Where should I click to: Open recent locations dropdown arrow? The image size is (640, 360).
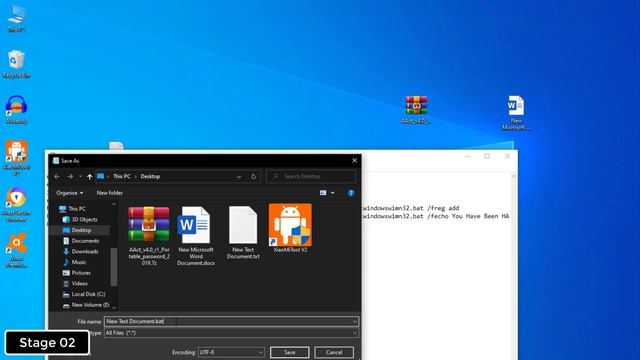coord(80,176)
